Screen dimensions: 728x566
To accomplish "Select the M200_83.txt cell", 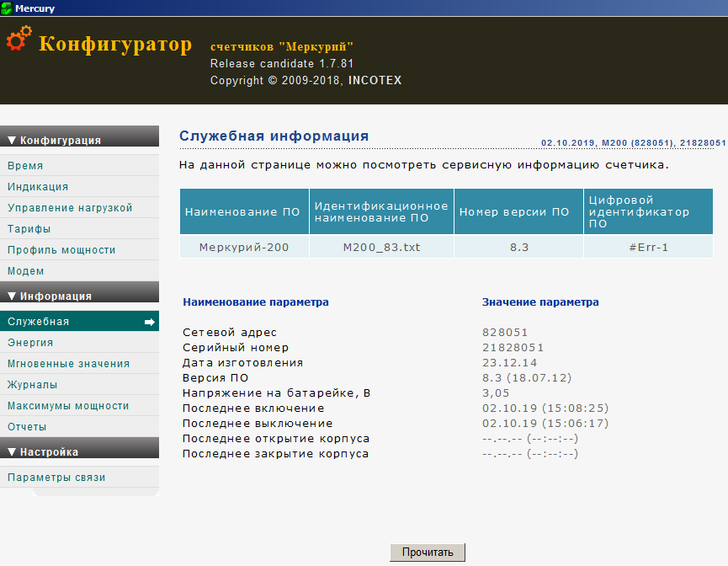I will click(x=381, y=248).
